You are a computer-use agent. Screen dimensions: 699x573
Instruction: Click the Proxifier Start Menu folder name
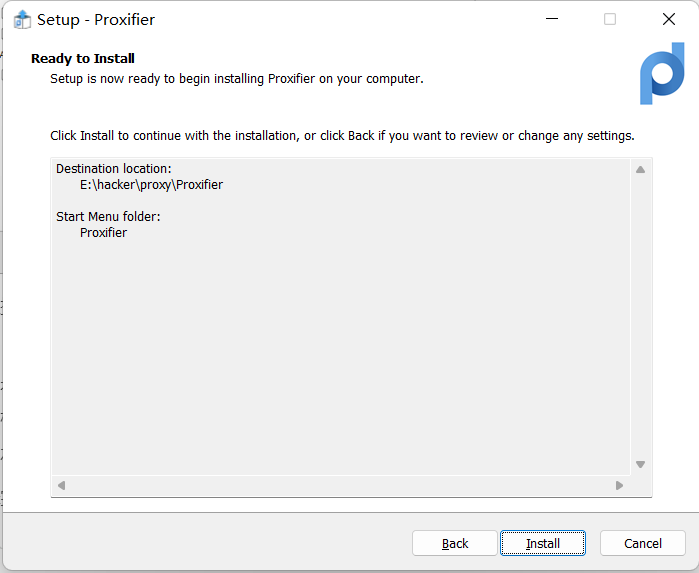pyautogui.click(x=104, y=233)
